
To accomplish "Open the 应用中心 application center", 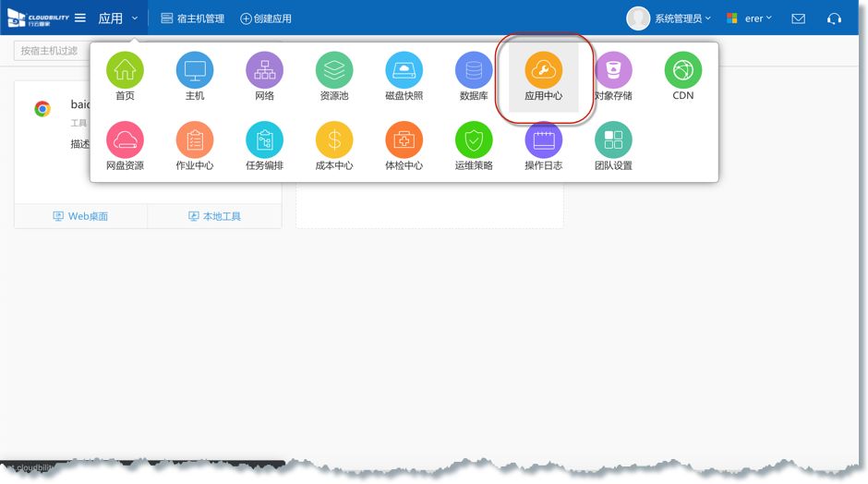I will 543,71.
